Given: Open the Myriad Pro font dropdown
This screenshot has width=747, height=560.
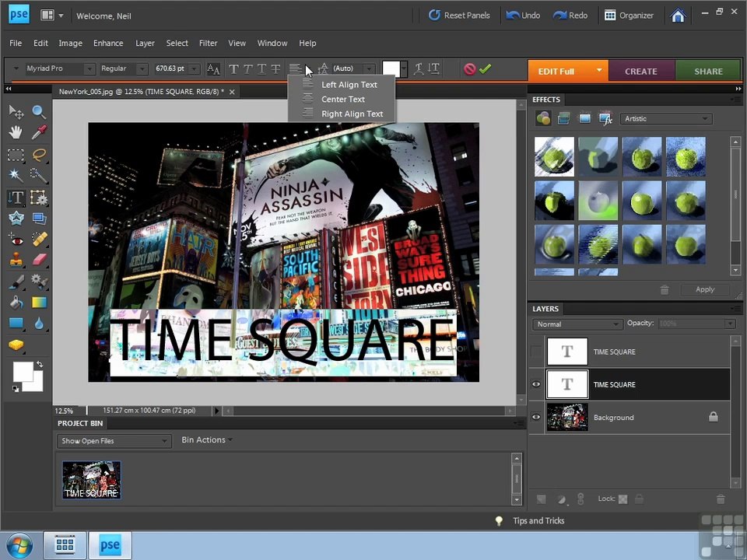Looking at the screenshot, I should click(x=89, y=69).
